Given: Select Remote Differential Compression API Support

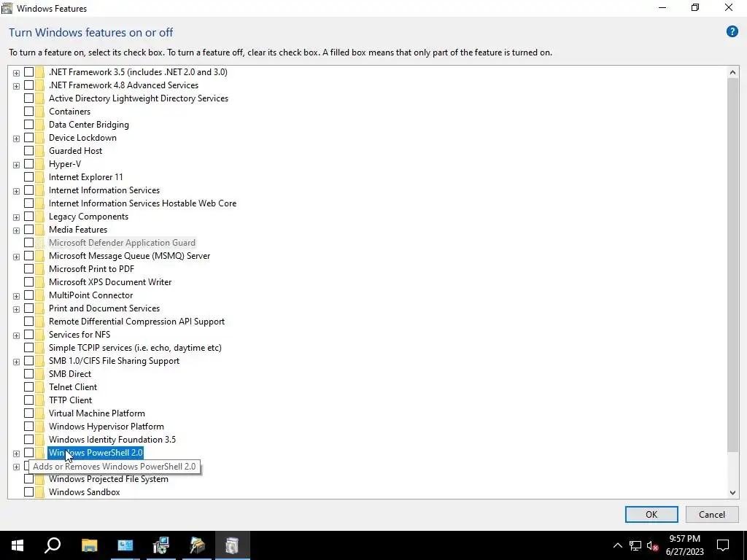Looking at the screenshot, I should click(x=136, y=322).
